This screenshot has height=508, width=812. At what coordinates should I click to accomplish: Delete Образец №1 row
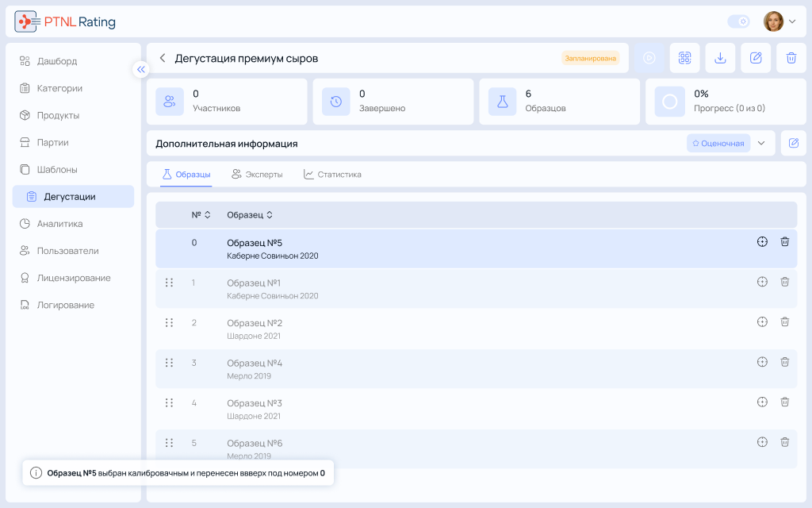784,282
